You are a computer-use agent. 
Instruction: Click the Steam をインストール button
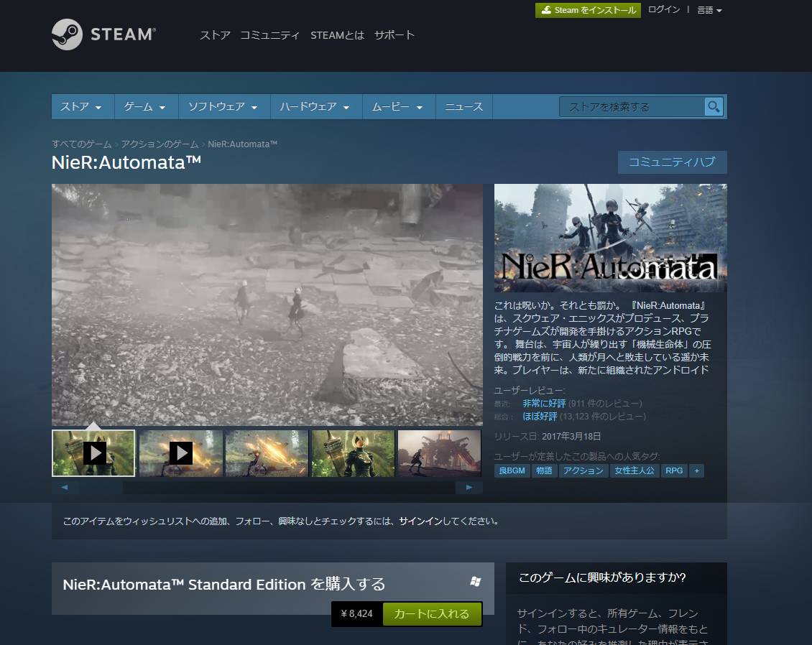point(588,10)
